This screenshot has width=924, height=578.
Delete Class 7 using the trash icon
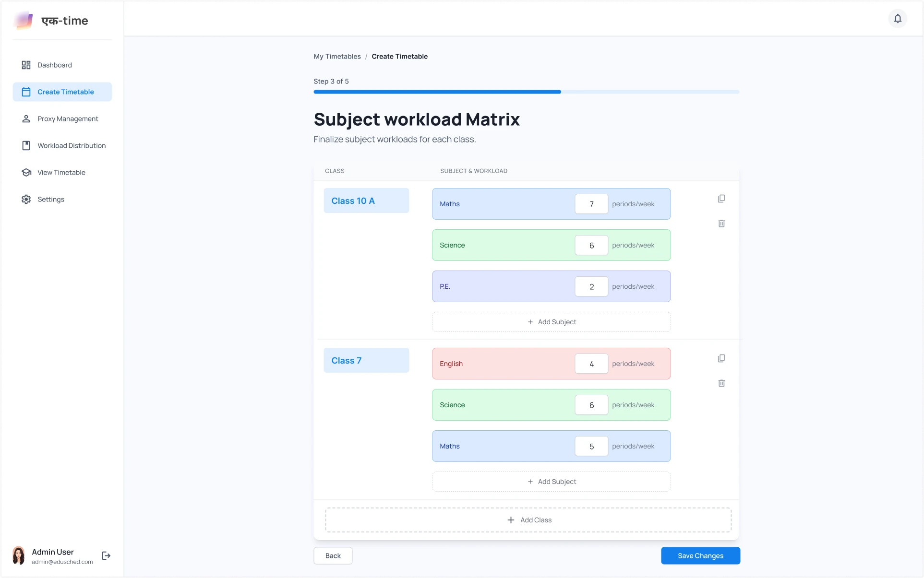coord(721,383)
